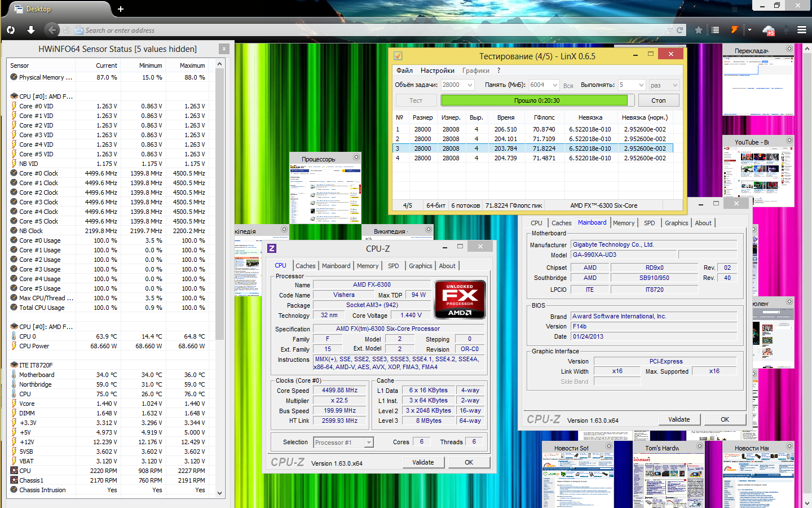The height and width of the screenshot is (508, 812).
Task: Click Validate in the Mainboard CPU-Z window
Action: tap(679, 419)
